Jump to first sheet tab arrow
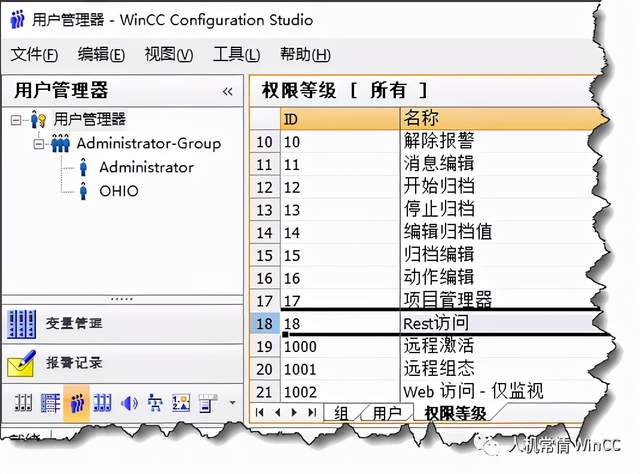The height and width of the screenshot is (474, 640). [259, 412]
